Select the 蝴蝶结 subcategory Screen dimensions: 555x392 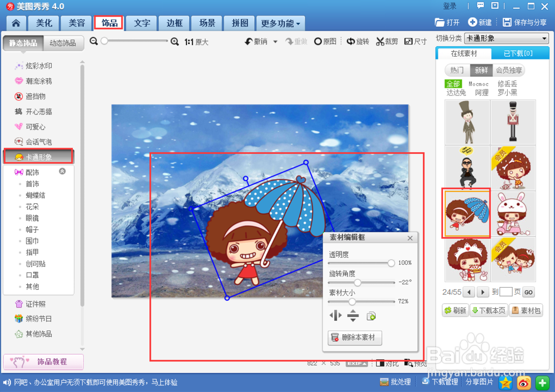(36, 195)
